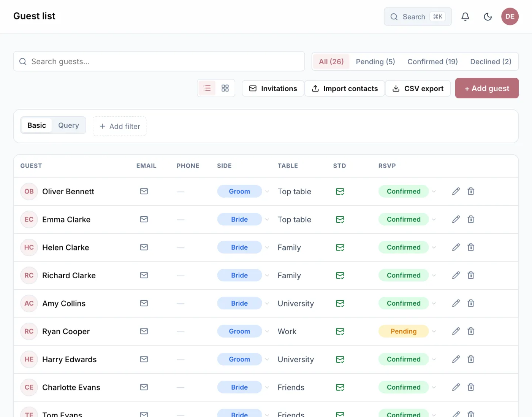Delete Emma Clarke from the list
This screenshot has width=532, height=417.
[471, 219]
